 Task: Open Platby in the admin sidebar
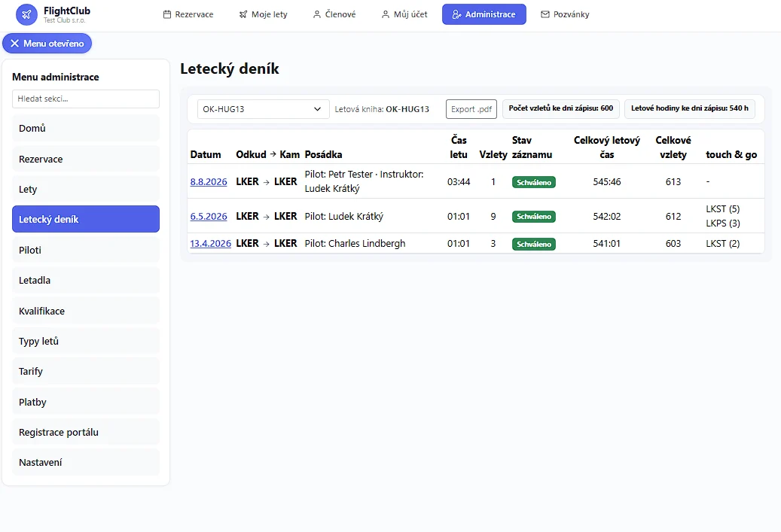point(86,402)
